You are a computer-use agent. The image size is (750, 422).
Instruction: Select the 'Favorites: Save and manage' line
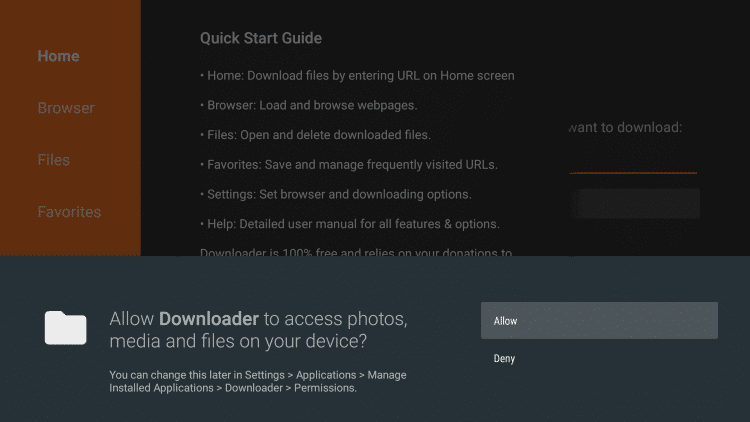pos(349,165)
